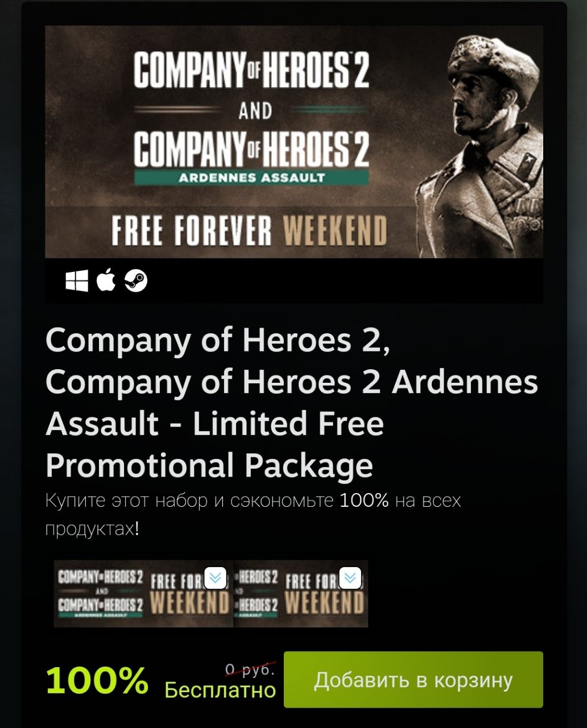Screen dimensions: 587x728
Task: Click the green 100% discount badge
Action: (97, 680)
